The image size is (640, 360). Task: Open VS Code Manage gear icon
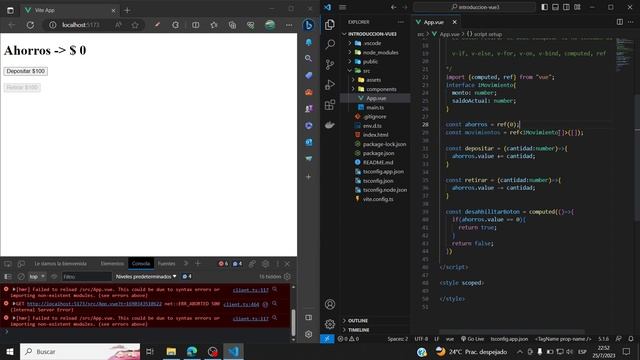(330, 324)
